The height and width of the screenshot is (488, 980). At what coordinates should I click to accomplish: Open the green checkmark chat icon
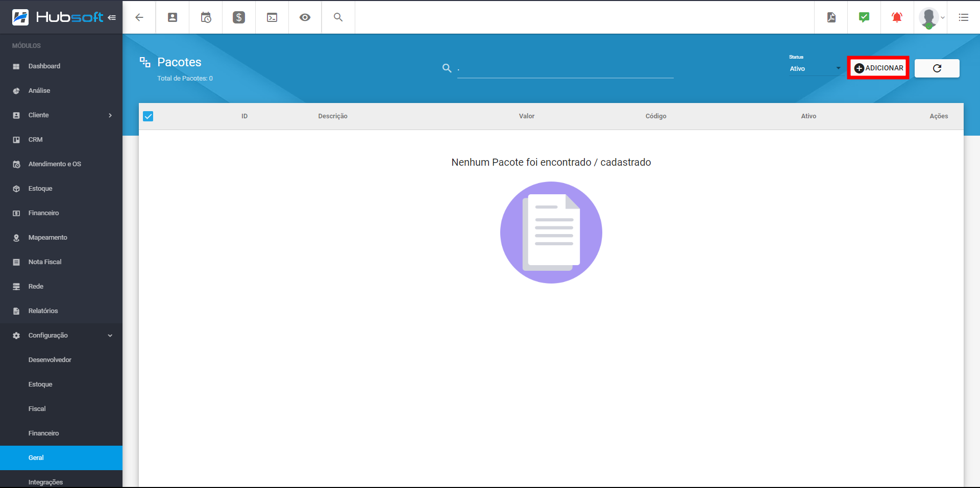(864, 17)
